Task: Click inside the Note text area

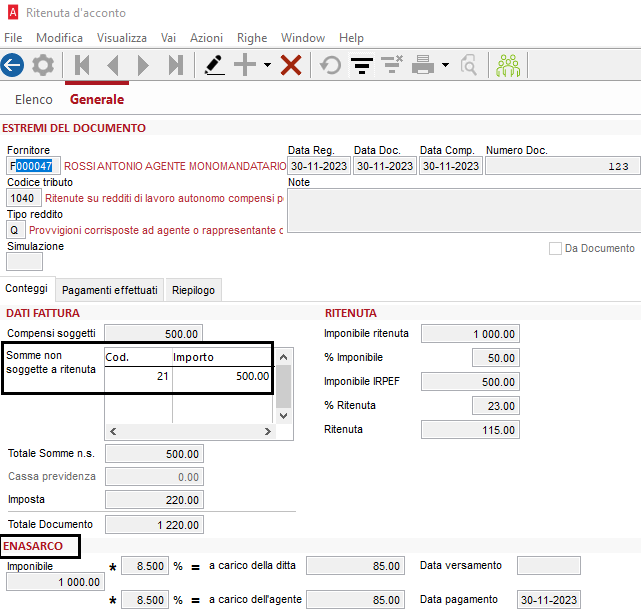Action: tap(464, 211)
